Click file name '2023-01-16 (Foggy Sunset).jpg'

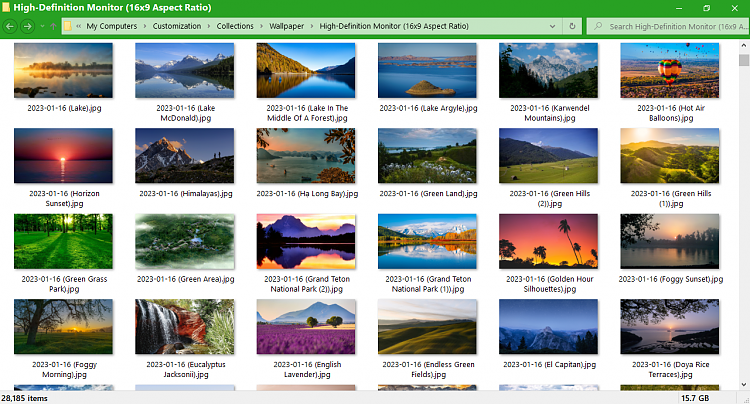click(671, 279)
